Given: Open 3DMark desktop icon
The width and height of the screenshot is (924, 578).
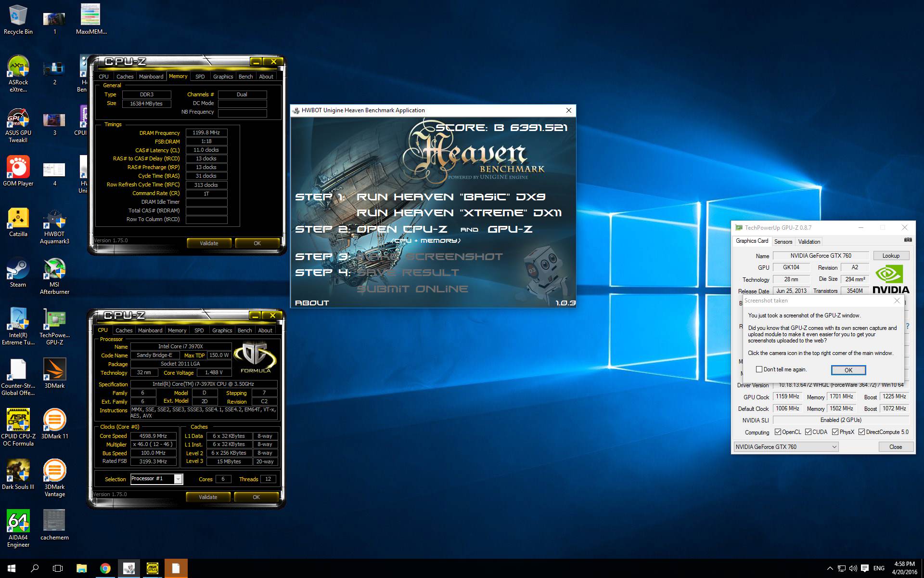Looking at the screenshot, I should click(54, 373).
